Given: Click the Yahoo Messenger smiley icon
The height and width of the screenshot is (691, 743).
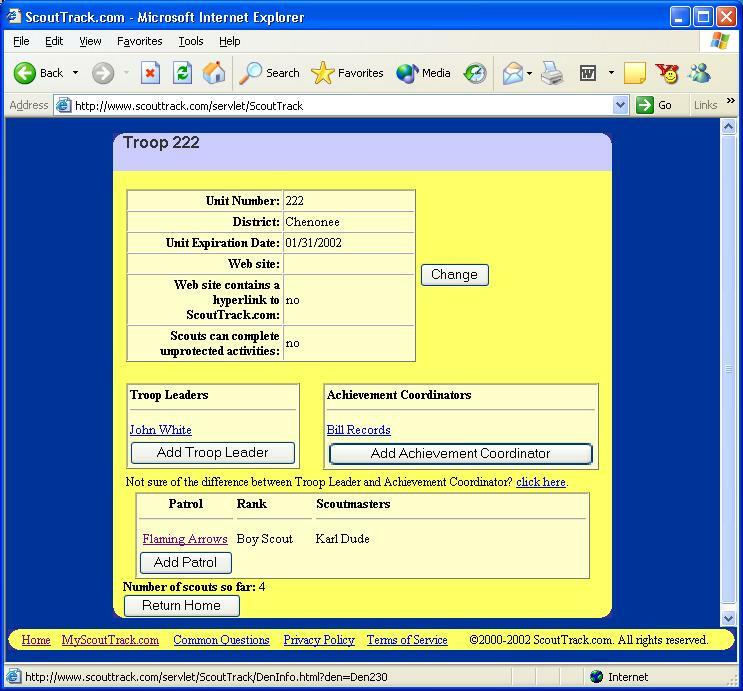Looking at the screenshot, I should [x=667, y=73].
